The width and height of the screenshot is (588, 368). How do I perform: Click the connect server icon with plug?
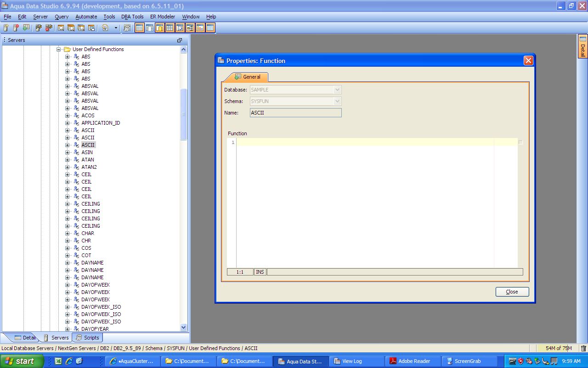(x=39, y=28)
